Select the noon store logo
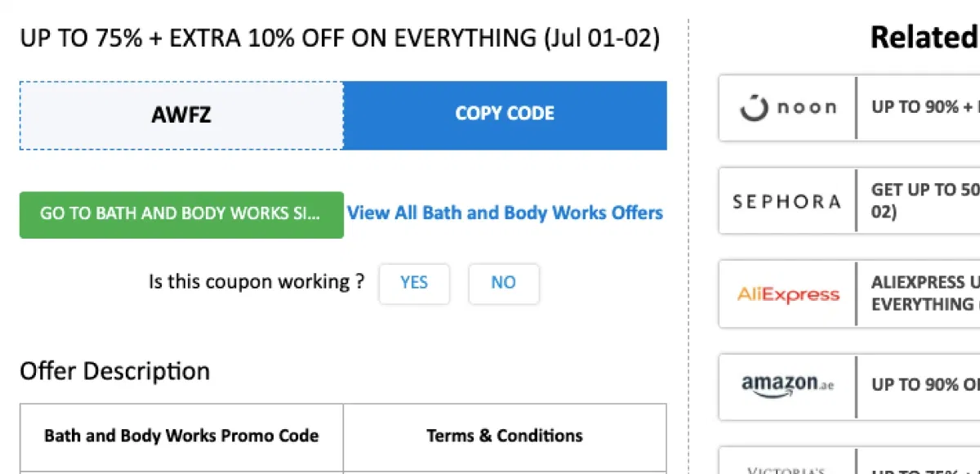Screen dimensions: 980x474 786,106
